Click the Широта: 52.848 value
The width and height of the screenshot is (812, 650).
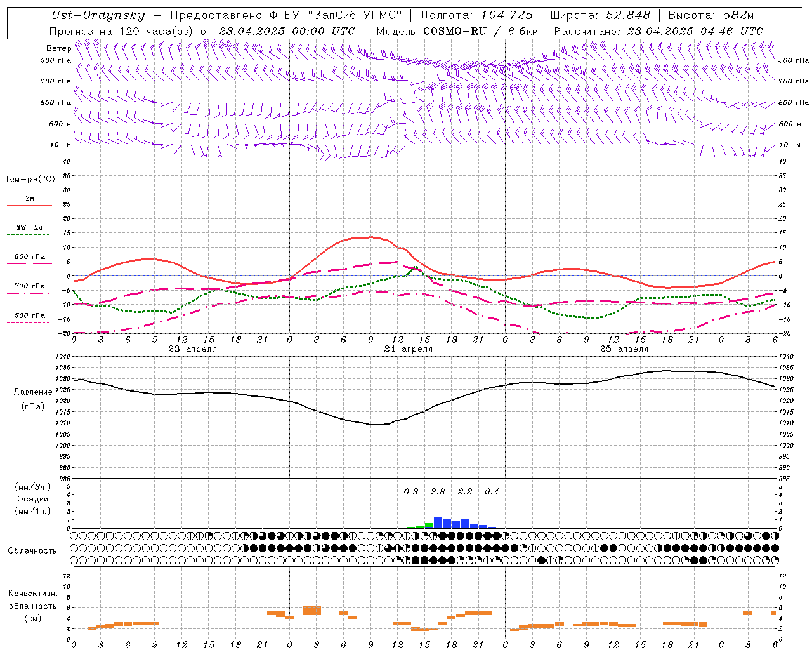pos(601,15)
